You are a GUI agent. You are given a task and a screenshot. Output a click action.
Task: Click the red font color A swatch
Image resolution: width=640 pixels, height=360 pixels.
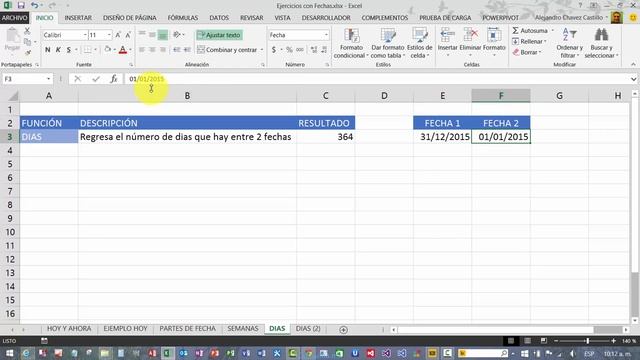point(122,50)
